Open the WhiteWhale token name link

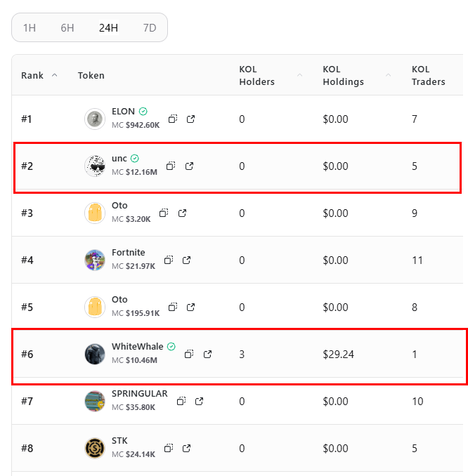137,347
